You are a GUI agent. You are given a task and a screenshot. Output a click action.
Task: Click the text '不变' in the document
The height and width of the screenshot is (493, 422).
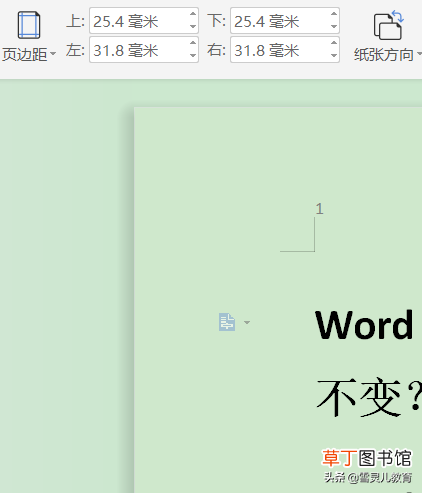[x=359, y=397]
